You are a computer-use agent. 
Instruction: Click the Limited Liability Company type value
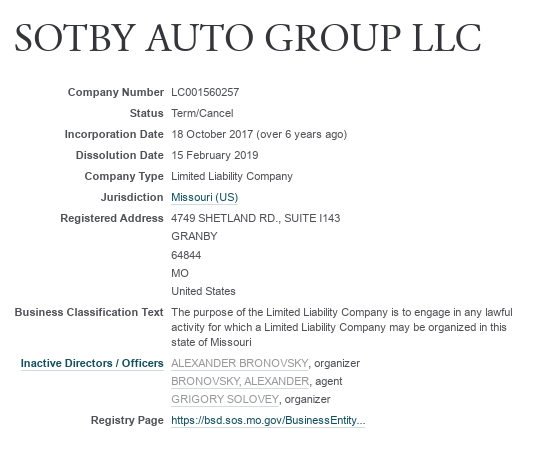[232, 176]
